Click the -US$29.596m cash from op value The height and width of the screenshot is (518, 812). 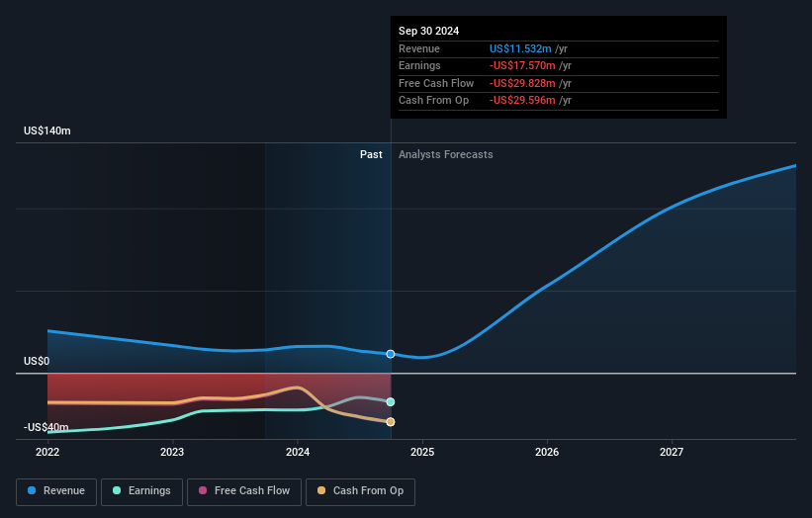pos(522,101)
